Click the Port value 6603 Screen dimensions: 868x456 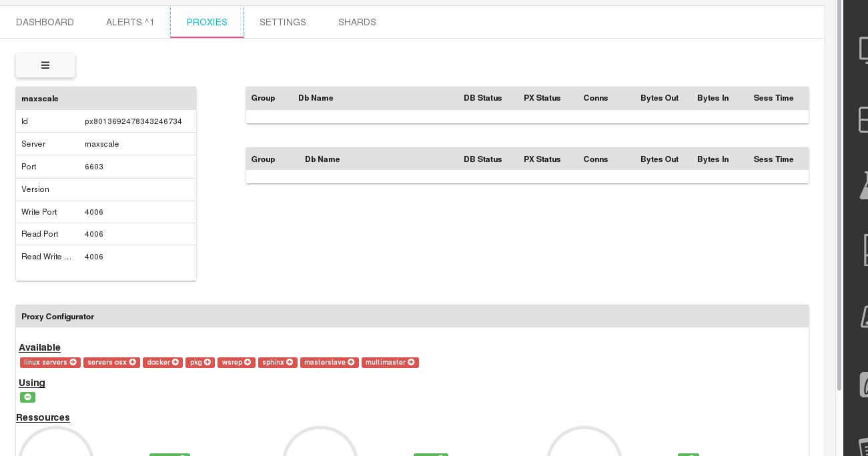[94, 167]
